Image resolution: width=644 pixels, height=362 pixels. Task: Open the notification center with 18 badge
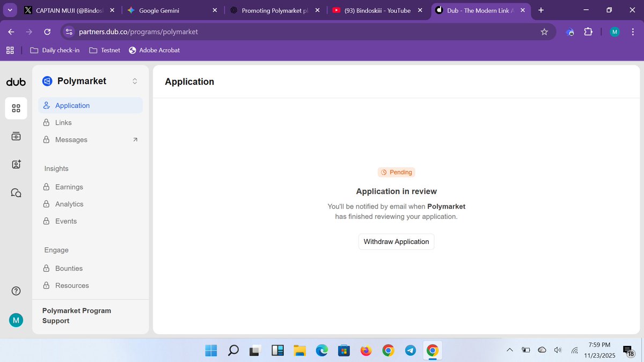pyautogui.click(x=628, y=351)
